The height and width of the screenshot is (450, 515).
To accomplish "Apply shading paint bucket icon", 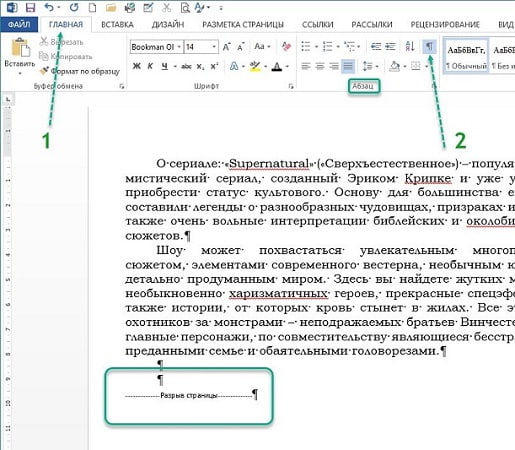I will (x=395, y=66).
